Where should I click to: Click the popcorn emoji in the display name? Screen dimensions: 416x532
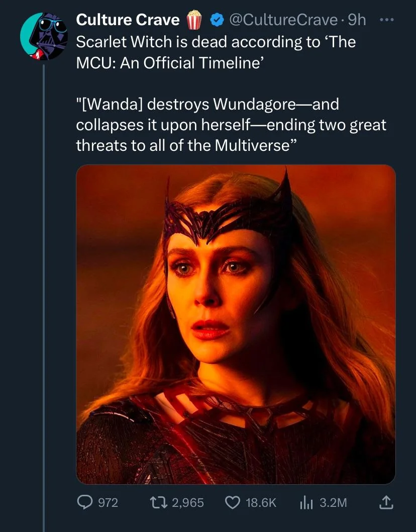194,20
